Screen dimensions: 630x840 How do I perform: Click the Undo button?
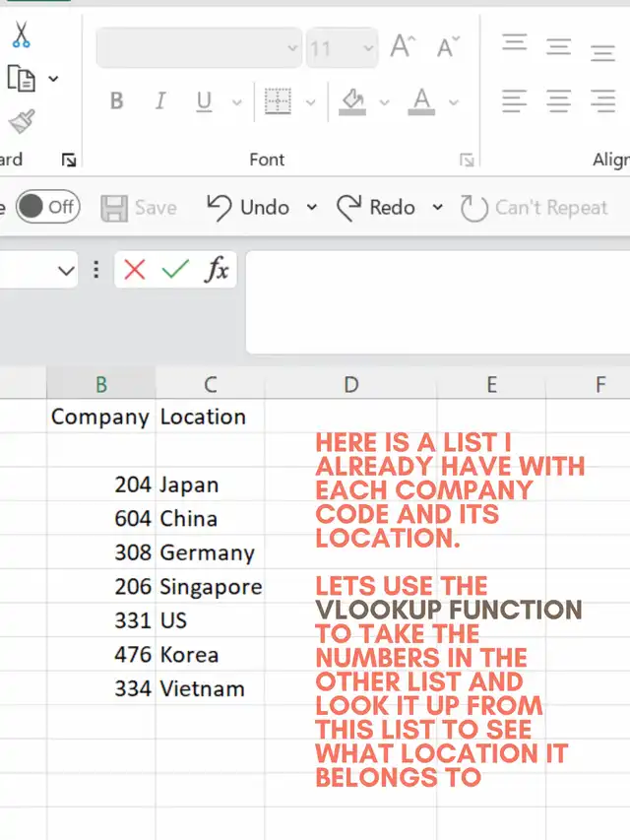[248, 208]
